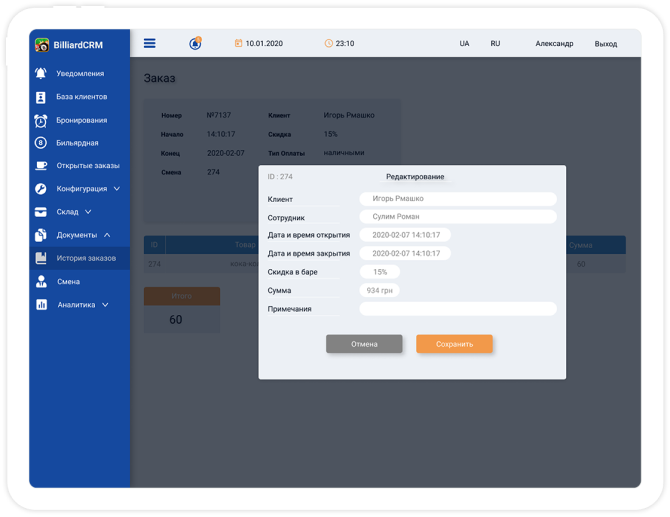Viewport: 670px width, 517px height.
Task: Open the notification bell in top bar
Action: (195, 43)
